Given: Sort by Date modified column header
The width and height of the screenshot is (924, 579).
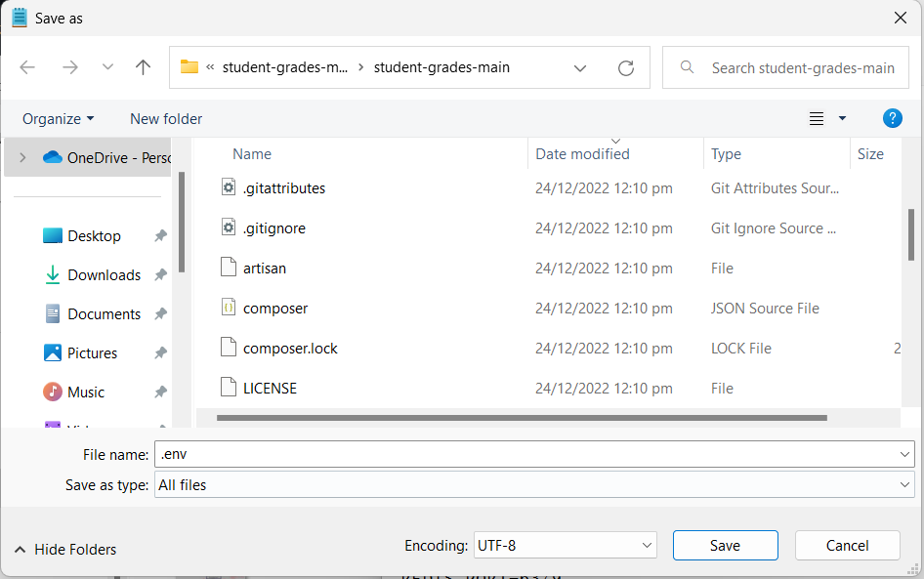Looking at the screenshot, I should coord(582,154).
